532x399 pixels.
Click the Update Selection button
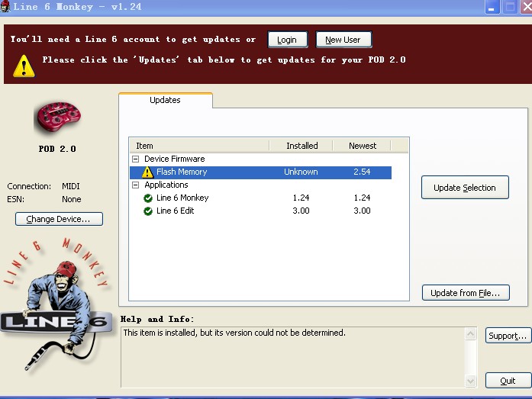click(465, 188)
